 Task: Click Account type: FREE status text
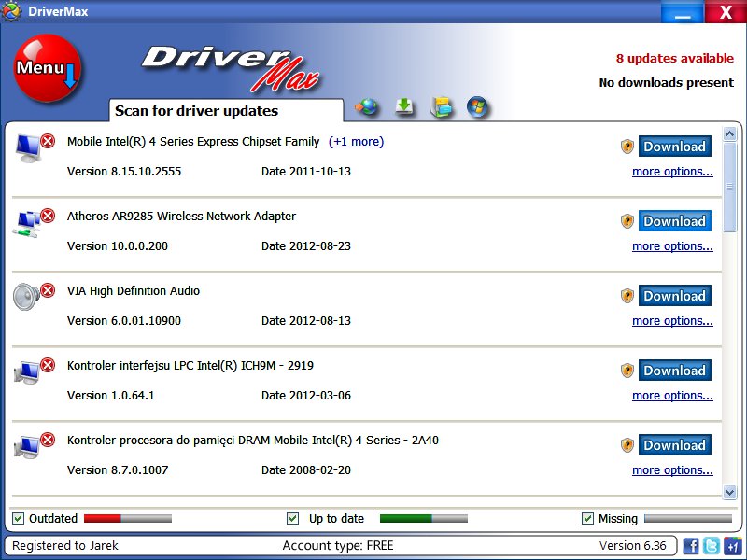click(338, 546)
